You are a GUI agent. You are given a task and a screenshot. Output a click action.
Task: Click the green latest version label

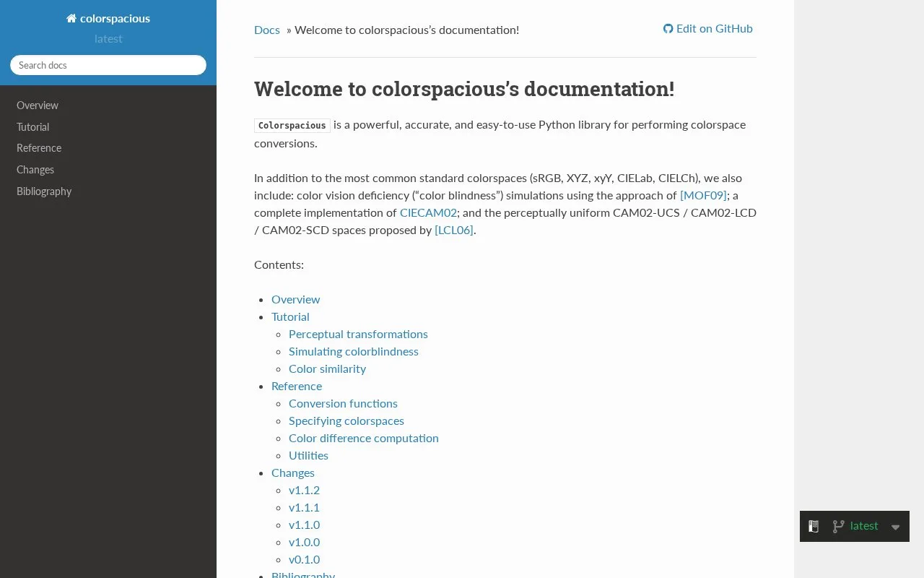(864, 526)
